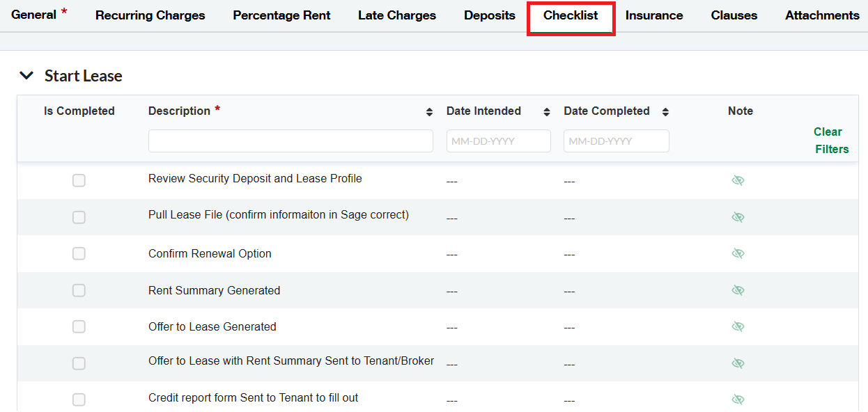Show note for Credit report form row
The width and height of the screenshot is (868, 412).
[738, 399]
